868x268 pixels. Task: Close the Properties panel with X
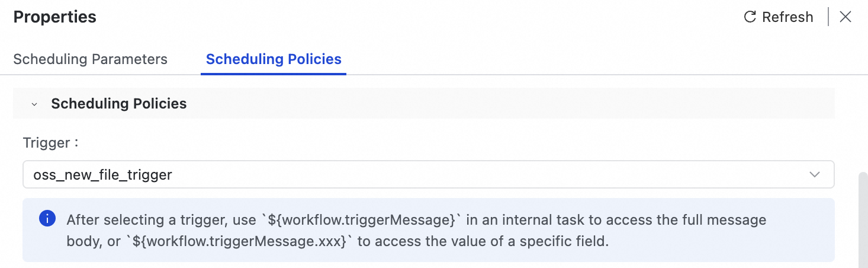point(846,17)
